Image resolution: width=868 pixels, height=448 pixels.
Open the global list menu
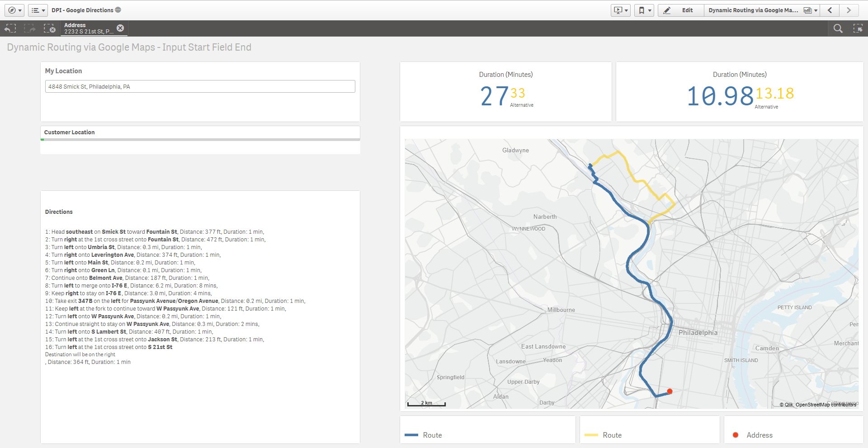point(38,10)
